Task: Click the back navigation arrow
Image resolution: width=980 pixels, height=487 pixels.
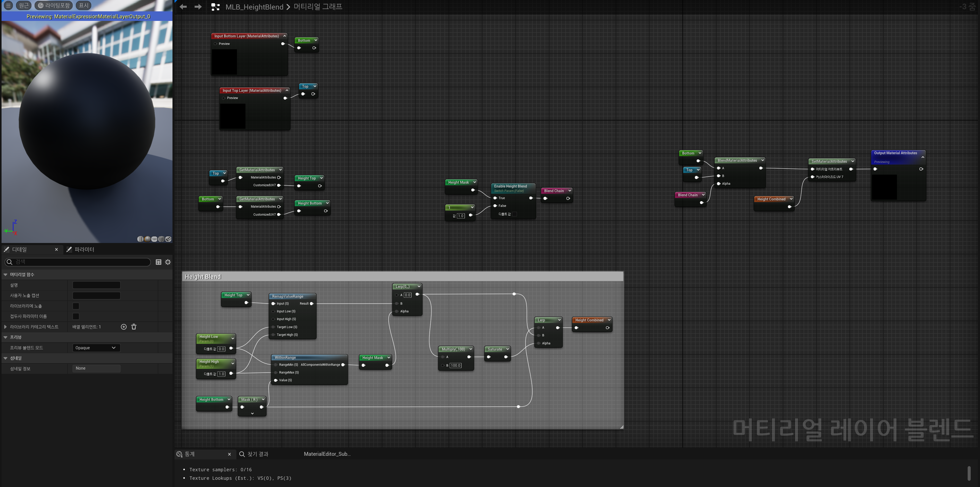Action: 183,6
